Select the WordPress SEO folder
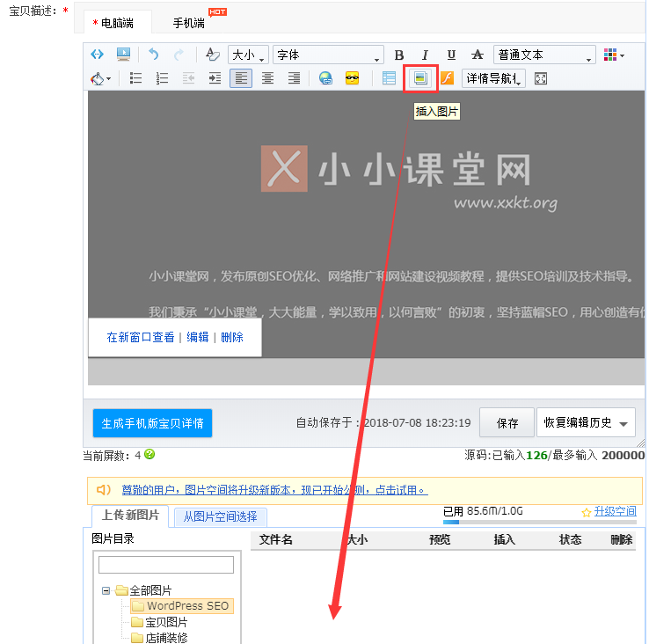 point(182,606)
